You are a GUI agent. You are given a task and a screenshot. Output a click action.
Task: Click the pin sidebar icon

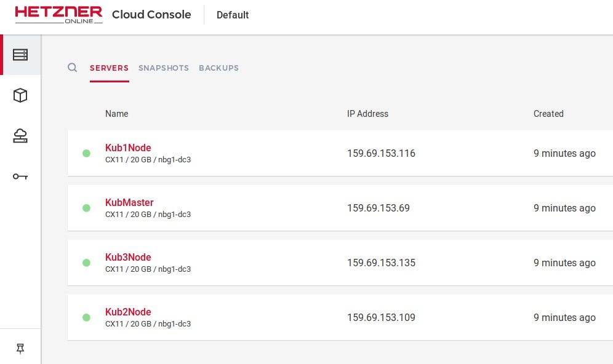click(x=20, y=349)
